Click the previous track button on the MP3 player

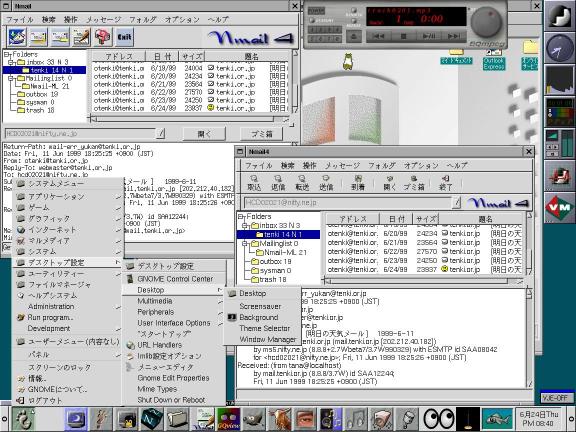pyautogui.click(x=379, y=36)
